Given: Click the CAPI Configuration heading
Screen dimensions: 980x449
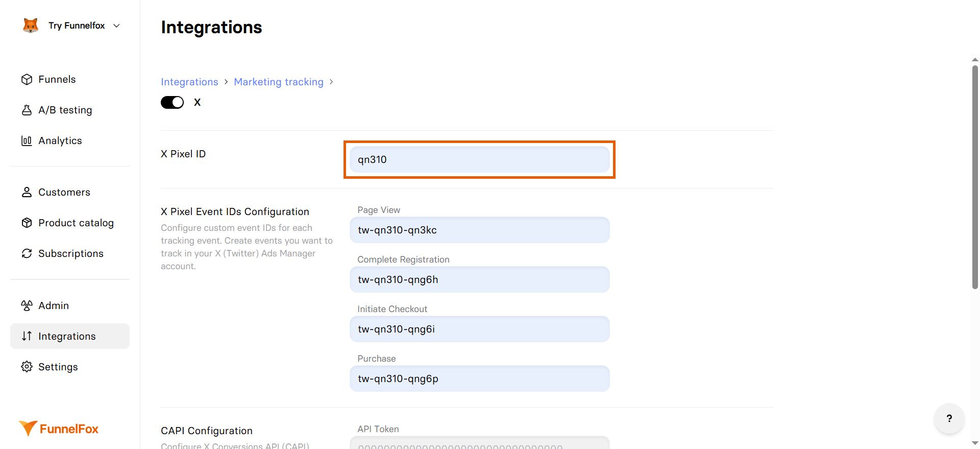Looking at the screenshot, I should click(x=207, y=431).
